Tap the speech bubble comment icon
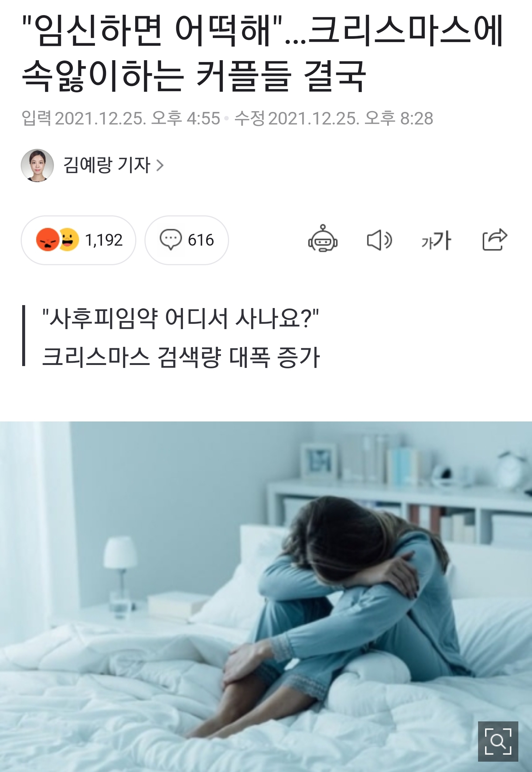 [x=171, y=240]
